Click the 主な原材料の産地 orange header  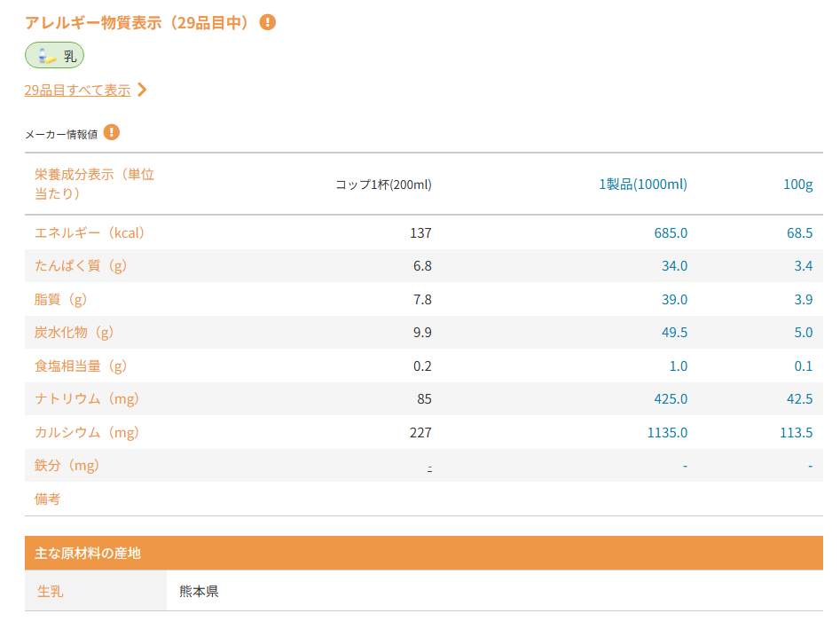424,553
